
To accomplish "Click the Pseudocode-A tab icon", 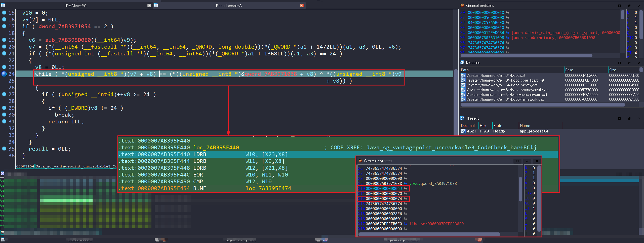I will 156,5.
